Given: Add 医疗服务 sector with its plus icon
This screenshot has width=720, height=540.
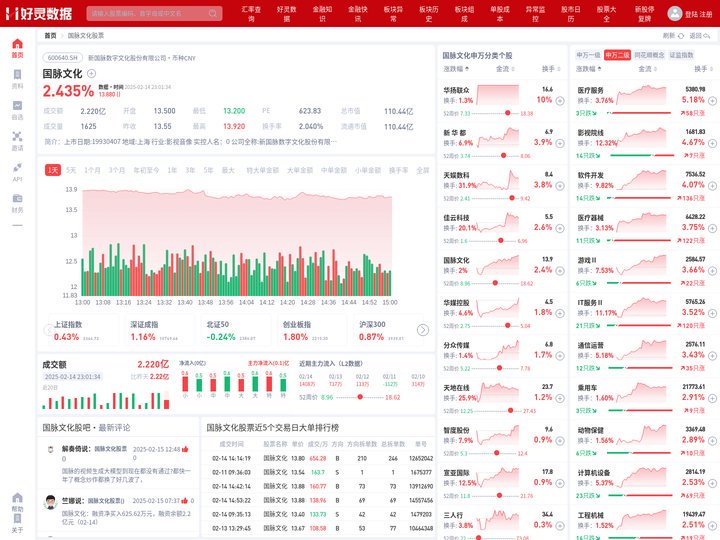Looking at the screenshot, I should 712,101.
